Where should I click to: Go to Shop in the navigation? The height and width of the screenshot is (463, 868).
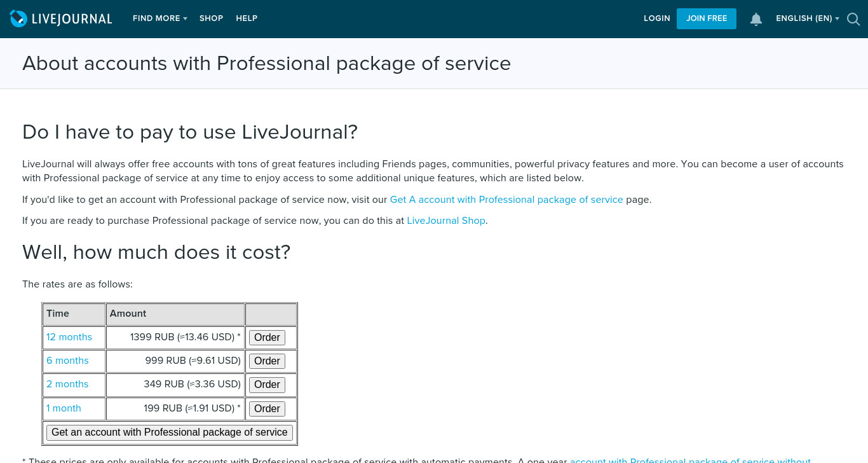[211, 18]
